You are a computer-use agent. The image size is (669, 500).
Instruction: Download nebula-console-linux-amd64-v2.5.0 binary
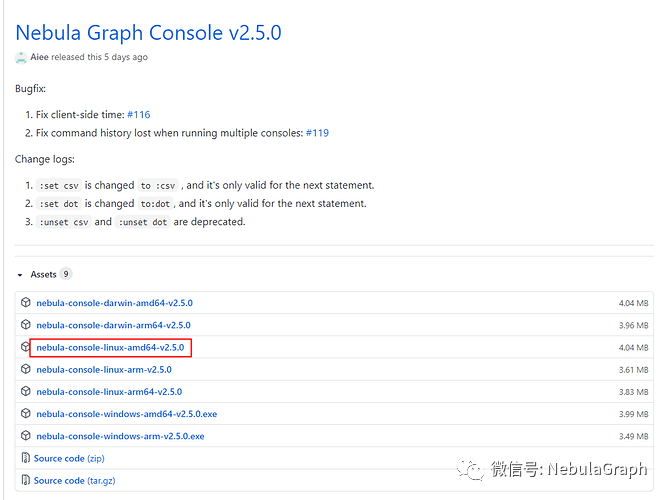110,347
